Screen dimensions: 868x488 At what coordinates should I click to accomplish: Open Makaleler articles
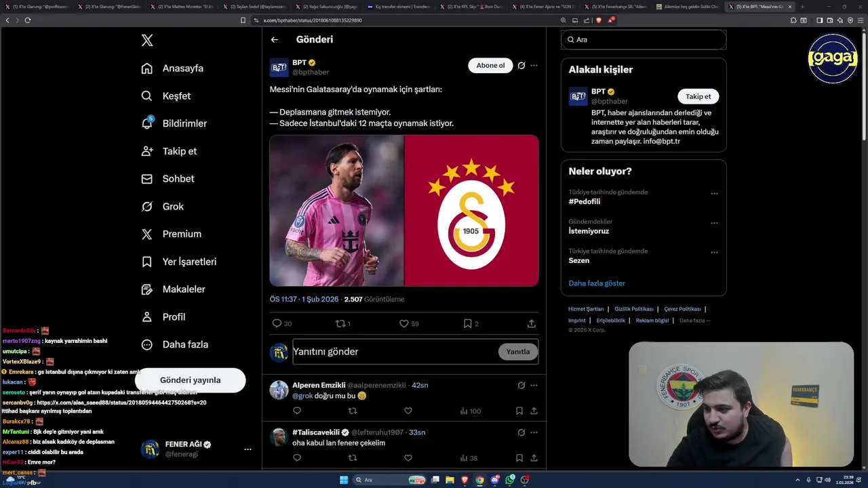[173, 289]
